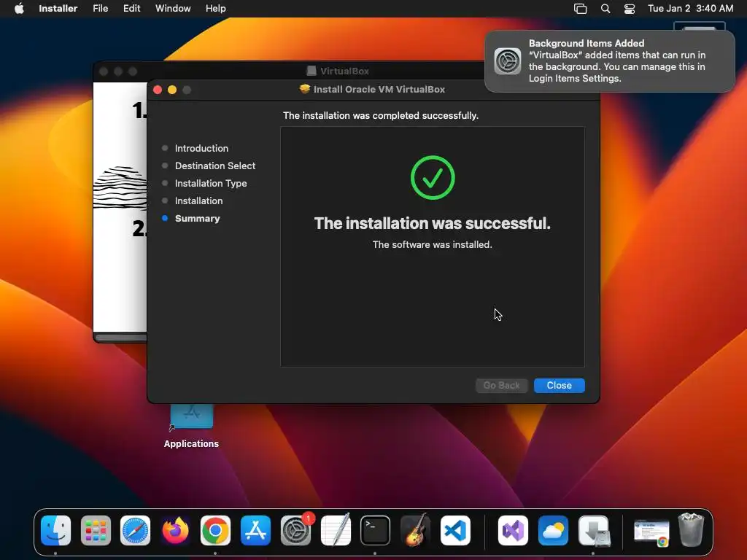Open Launchpad from the Dock
Image resolution: width=747 pixels, height=560 pixels.
click(x=96, y=531)
